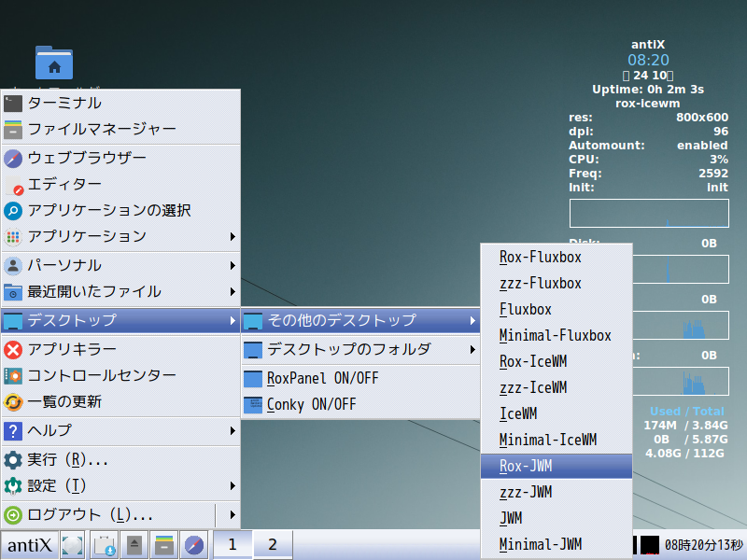Expand その他のデスクトップ submenu arrow
Viewport: 747px width, 560px height.
pos(472,321)
